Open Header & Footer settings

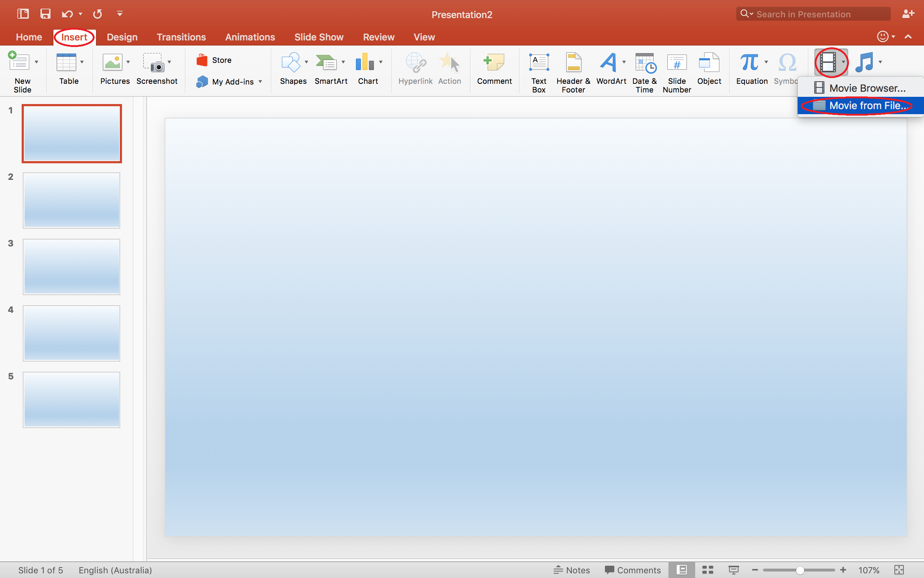[573, 73]
